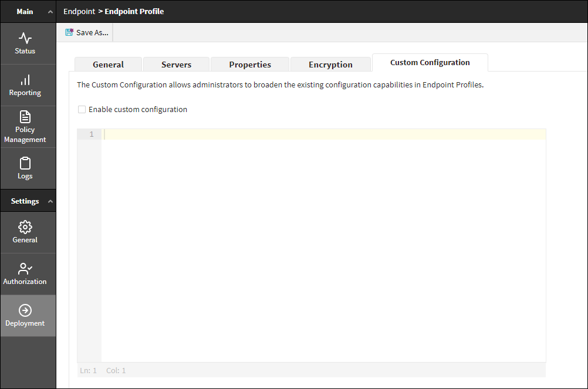This screenshot has height=389, width=588.
Task: Click line number 1 in editor gutter
Action: click(x=91, y=134)
